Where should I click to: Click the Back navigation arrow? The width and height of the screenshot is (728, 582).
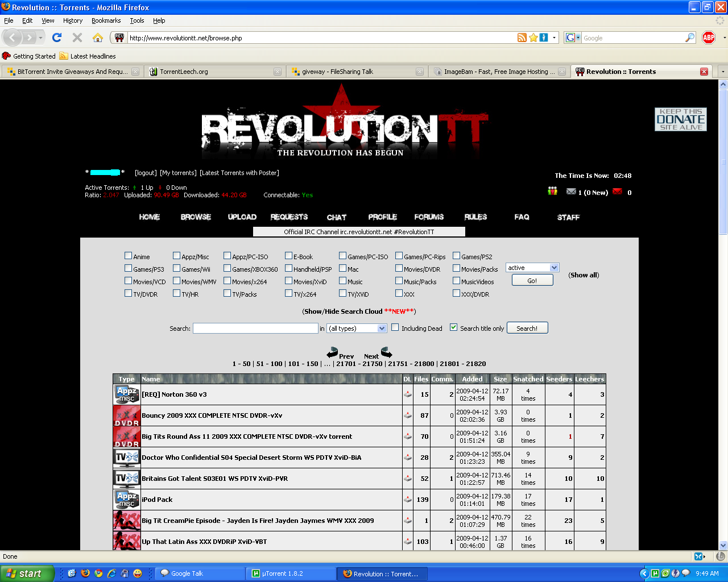tap(13, 38)
